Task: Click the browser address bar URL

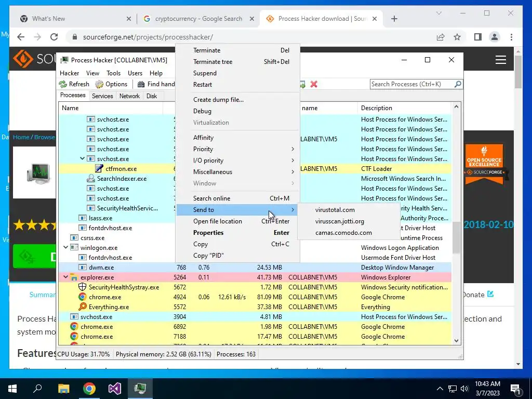Action: point(148,37)
